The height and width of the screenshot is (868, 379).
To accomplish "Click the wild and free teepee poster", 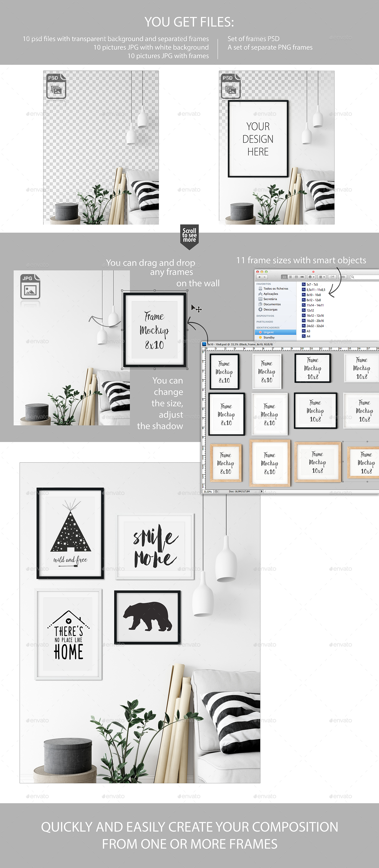I will tap(70, 533).
